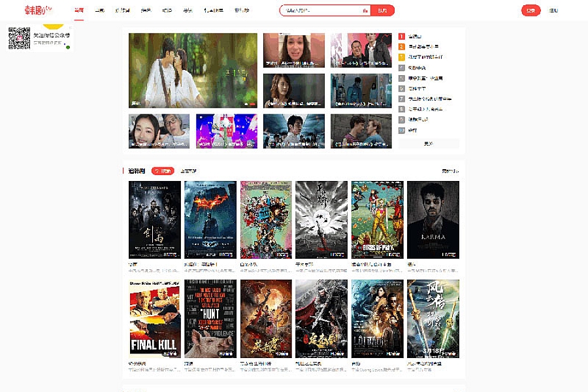Open the black-and-white sunburst poster
This screenshot has height=392, width=588.
[x=321, y=220]
